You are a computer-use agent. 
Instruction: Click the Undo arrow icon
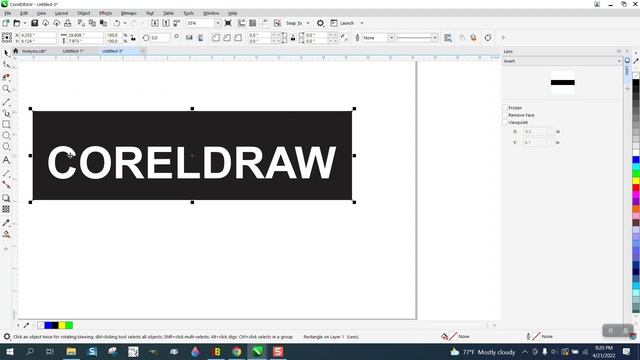(117, 23)
